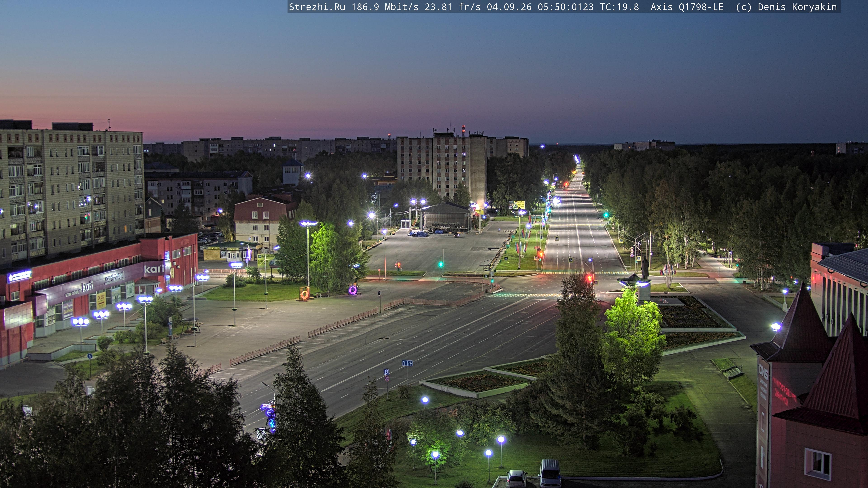
Task: Click the statue monument at the intersection
Action: [x=645, y=268]
